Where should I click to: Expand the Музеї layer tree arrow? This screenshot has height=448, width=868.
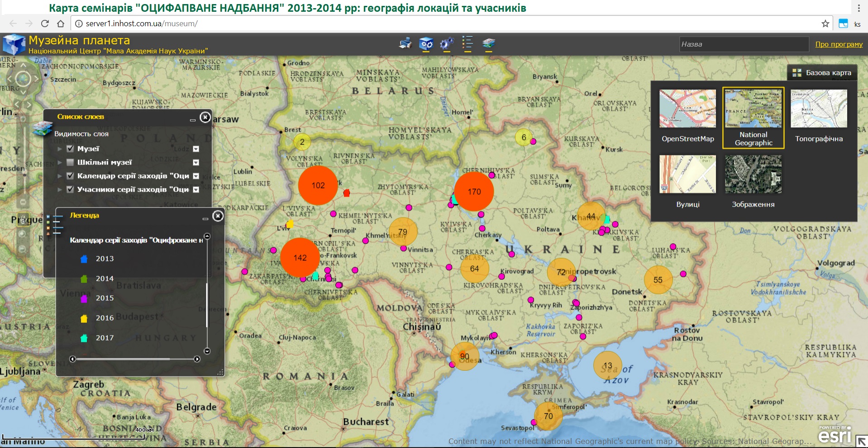tap(60, 149)
